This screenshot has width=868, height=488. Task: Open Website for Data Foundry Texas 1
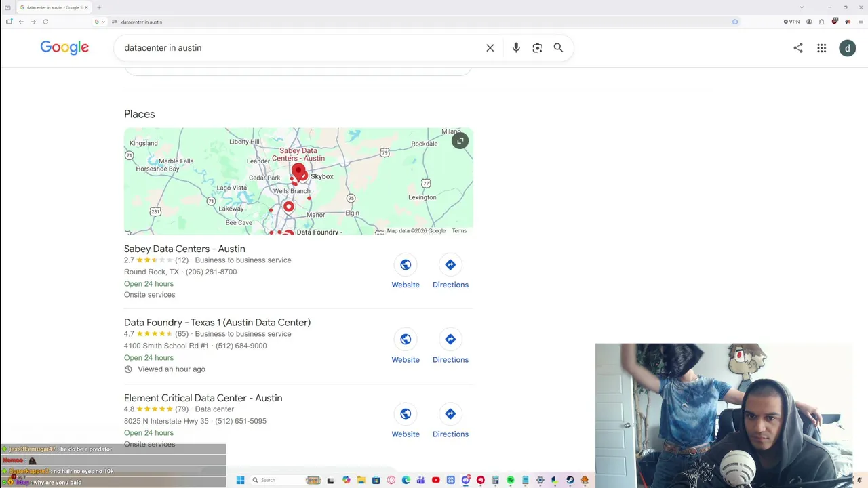[406, 346]
